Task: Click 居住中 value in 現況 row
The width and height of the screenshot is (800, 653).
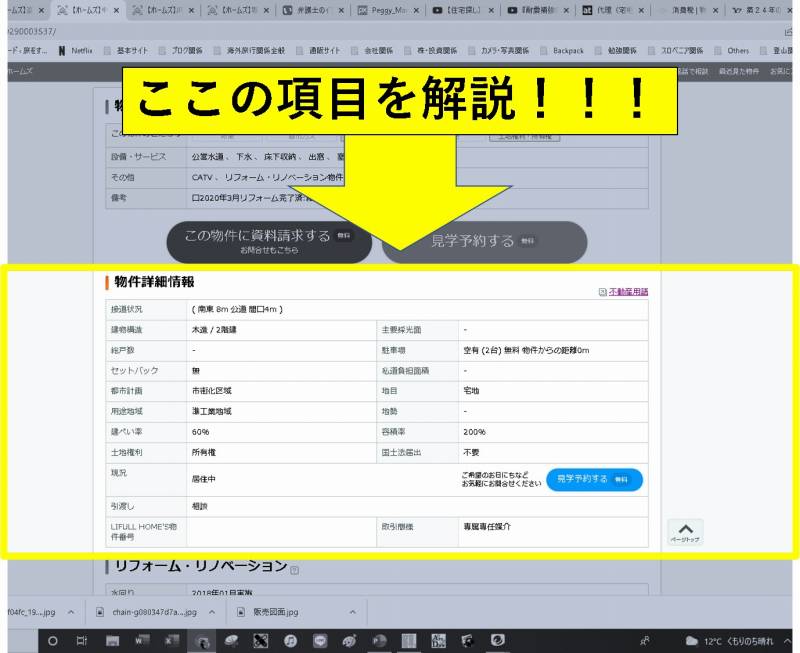Action: (204, 480)
